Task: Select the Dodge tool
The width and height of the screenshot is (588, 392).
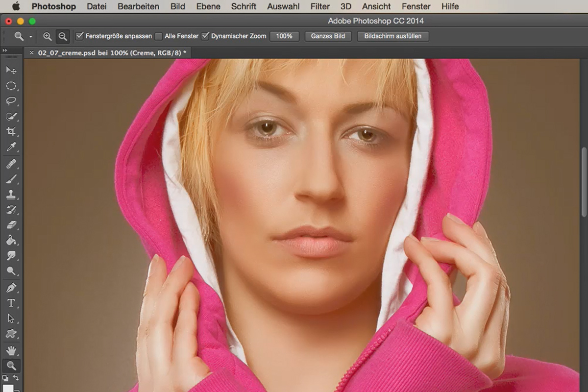Action: [11, 270]
